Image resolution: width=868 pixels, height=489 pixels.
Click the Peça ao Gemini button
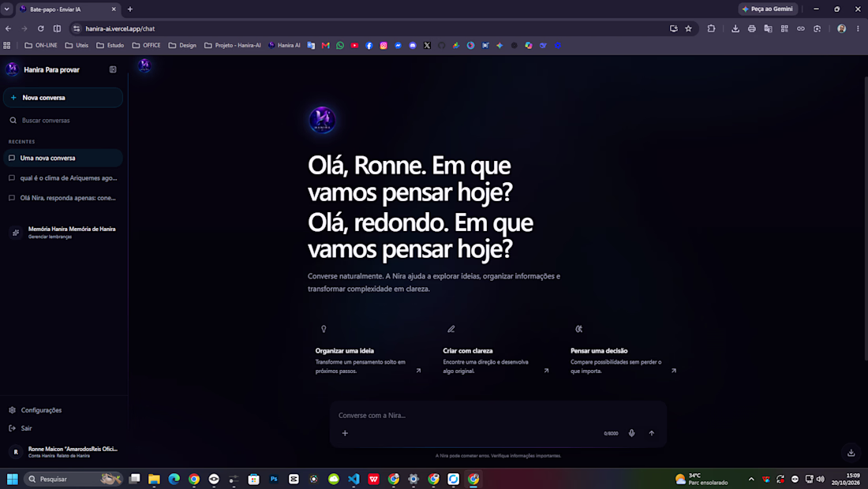pos(768,9)
